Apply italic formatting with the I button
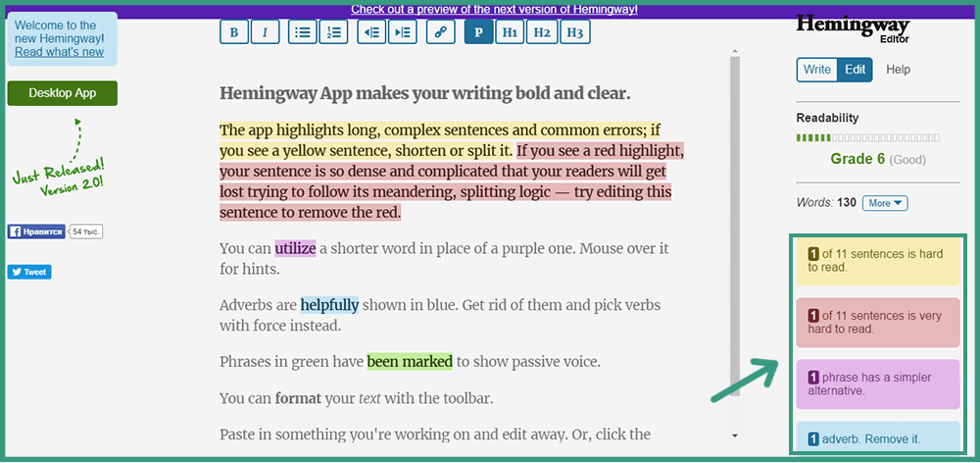 tap(265, 32)
